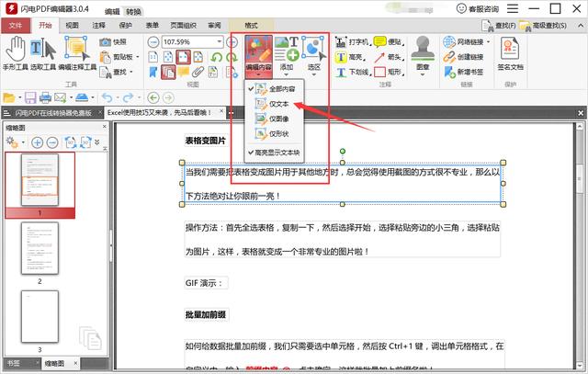588x374 pixels.
Task: Select the 选取工具 text selection tool
Action: pyautogui.click(x=43, y=53)
